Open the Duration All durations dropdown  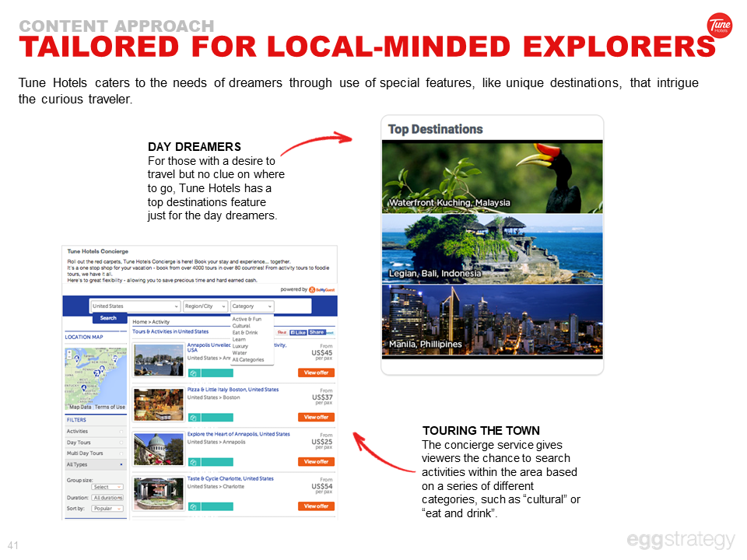(107, 498)
